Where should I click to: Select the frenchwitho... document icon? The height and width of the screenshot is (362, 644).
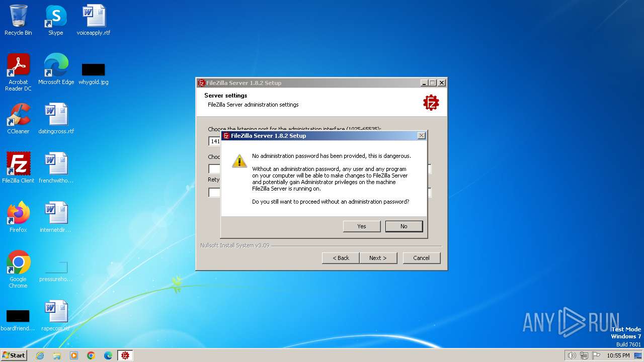click(x=56, y=168)
